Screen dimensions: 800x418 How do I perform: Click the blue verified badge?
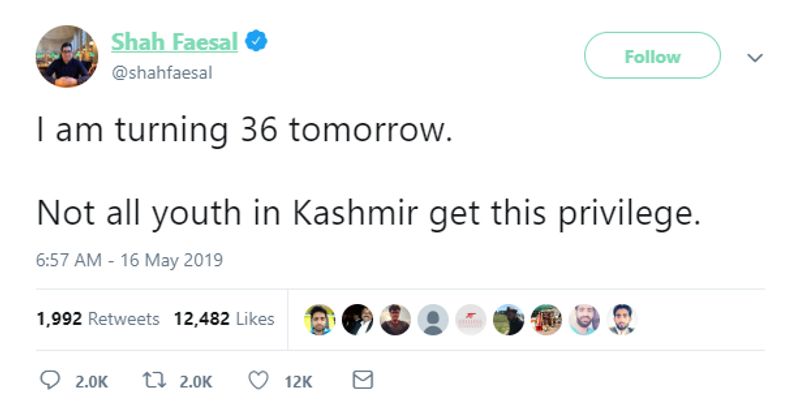point(257,41)
